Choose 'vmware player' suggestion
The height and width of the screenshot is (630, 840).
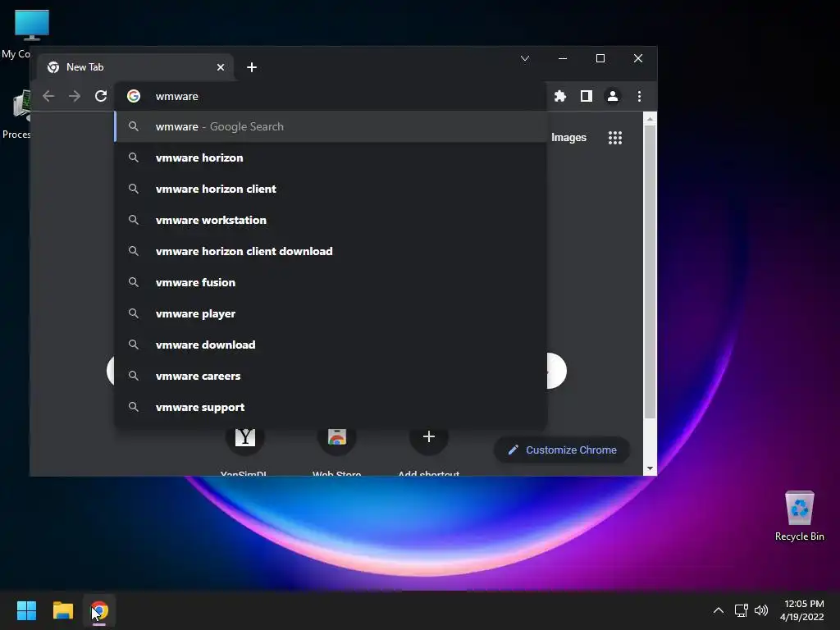point(331,313)
